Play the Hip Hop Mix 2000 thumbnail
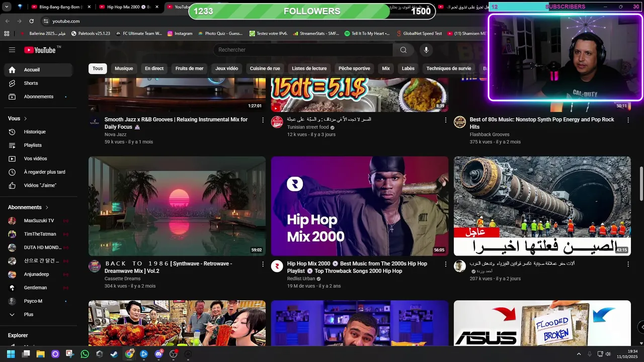 (360, 206)
